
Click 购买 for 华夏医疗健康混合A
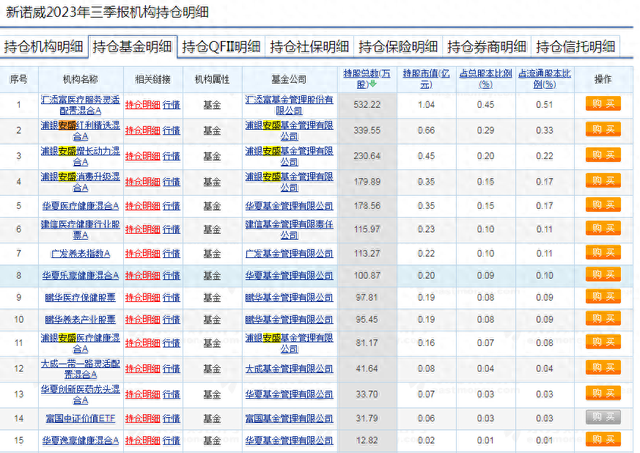[603, 205]
